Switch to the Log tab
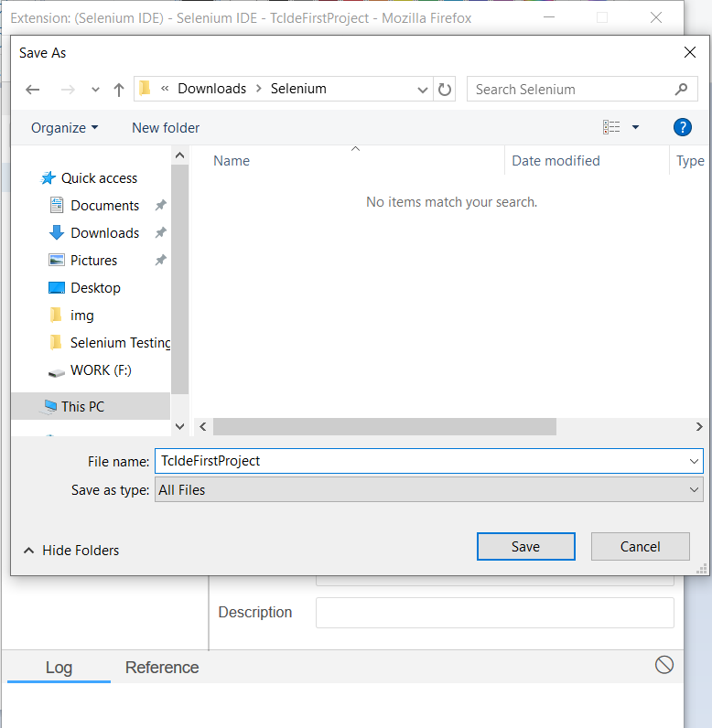This screenshot has height=728, width=712. coord(59,667)
